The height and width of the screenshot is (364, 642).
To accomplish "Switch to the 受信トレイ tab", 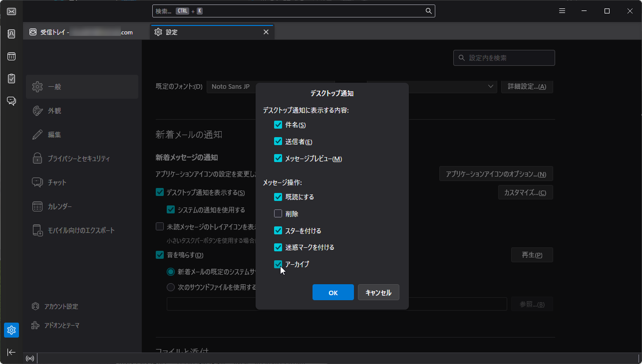I will coord(86,32).
